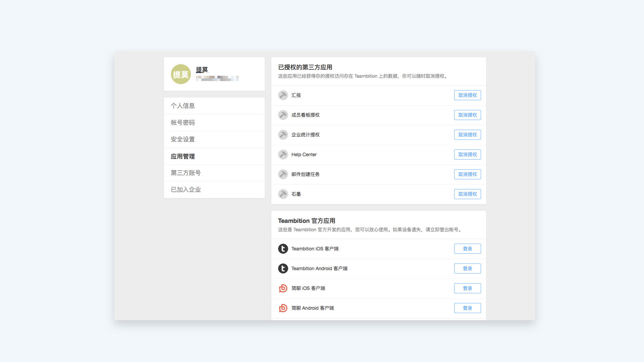Viewport: 644px width, 362px height.
Task: Click 登录 beside 简聊 iOS 客户端
Action: 468,288
